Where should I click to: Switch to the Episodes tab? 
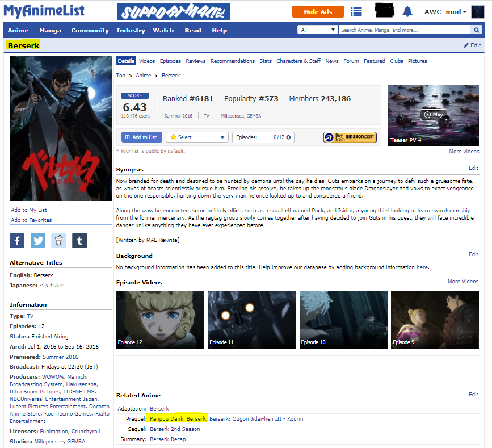point(170,61)
